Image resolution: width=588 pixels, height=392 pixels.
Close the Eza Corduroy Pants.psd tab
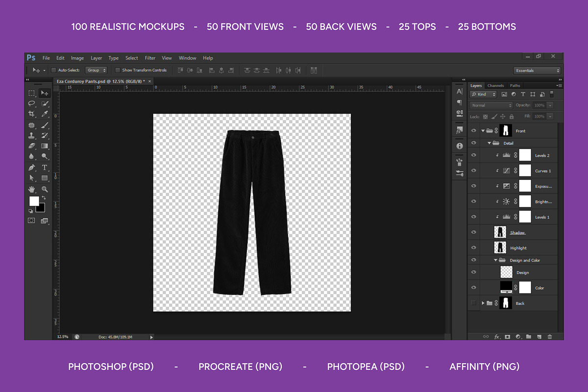(x=150, y=81)
